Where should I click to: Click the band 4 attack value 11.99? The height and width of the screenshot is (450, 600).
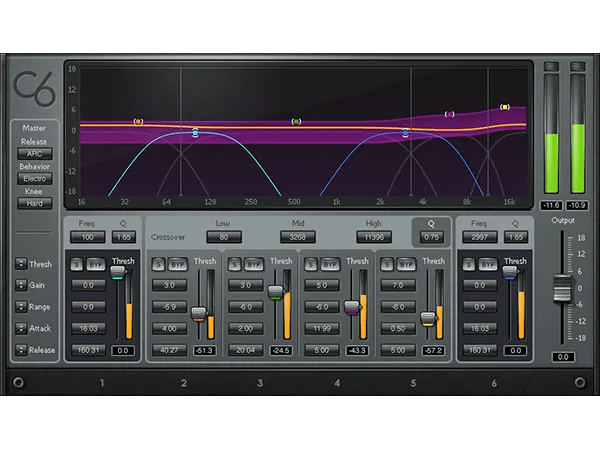pos(322,329)
